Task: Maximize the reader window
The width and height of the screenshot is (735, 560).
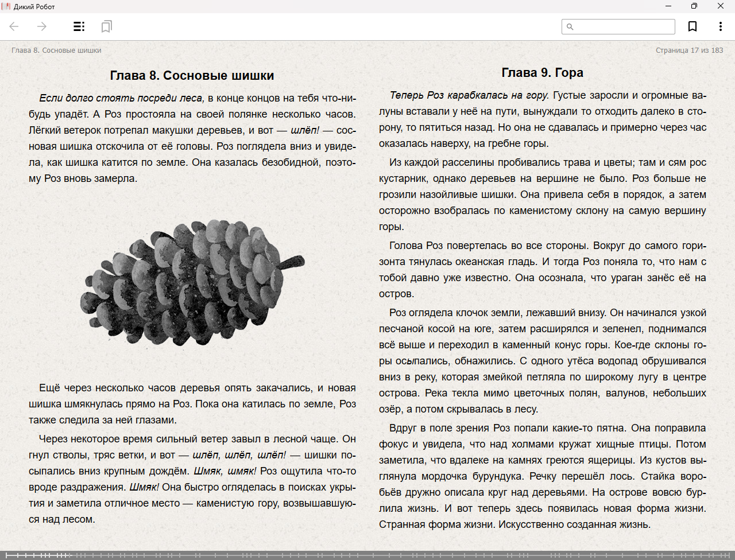Action: [694, 6]
